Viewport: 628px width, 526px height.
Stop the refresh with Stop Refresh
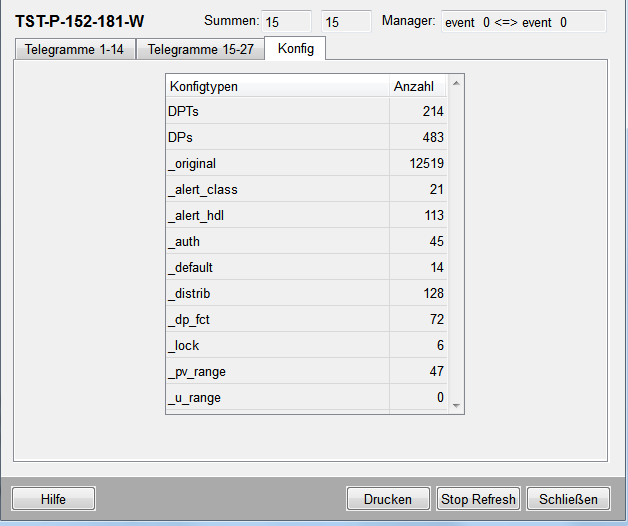pos(479,499)
